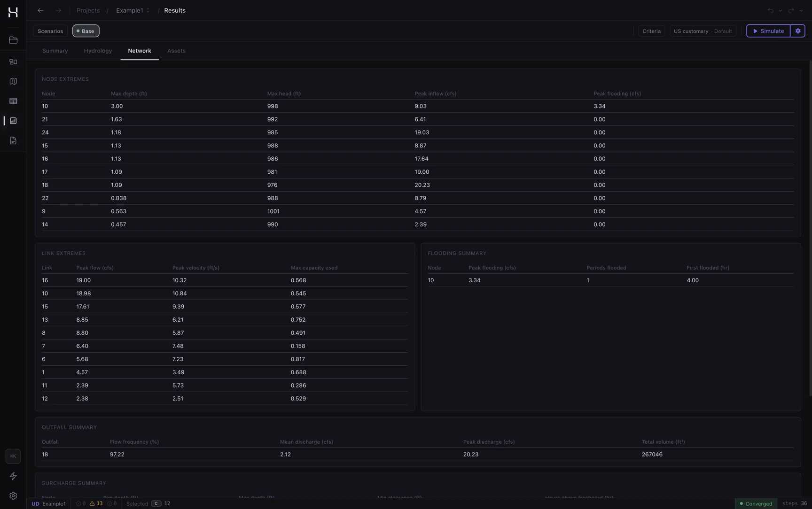Viewport: 812px width, 509px height.
Task: Click First flooded value 4.00
Action: pyautogui.click(x=693, y=280)
